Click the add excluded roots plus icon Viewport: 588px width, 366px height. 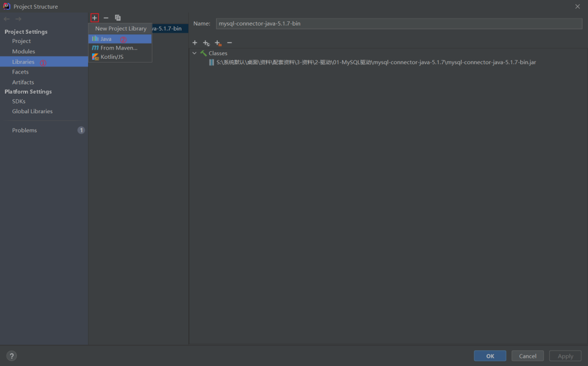click(218, 43)
